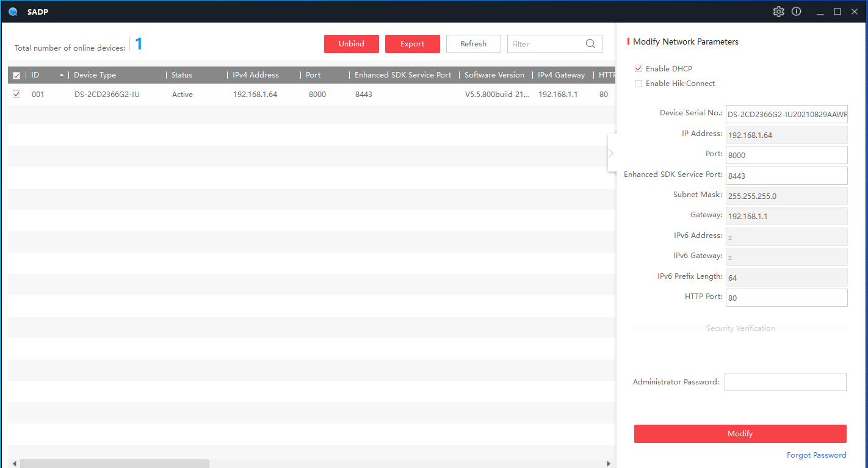
Task: Sort by IPv4 Address column header
Action: pos(256,75)
